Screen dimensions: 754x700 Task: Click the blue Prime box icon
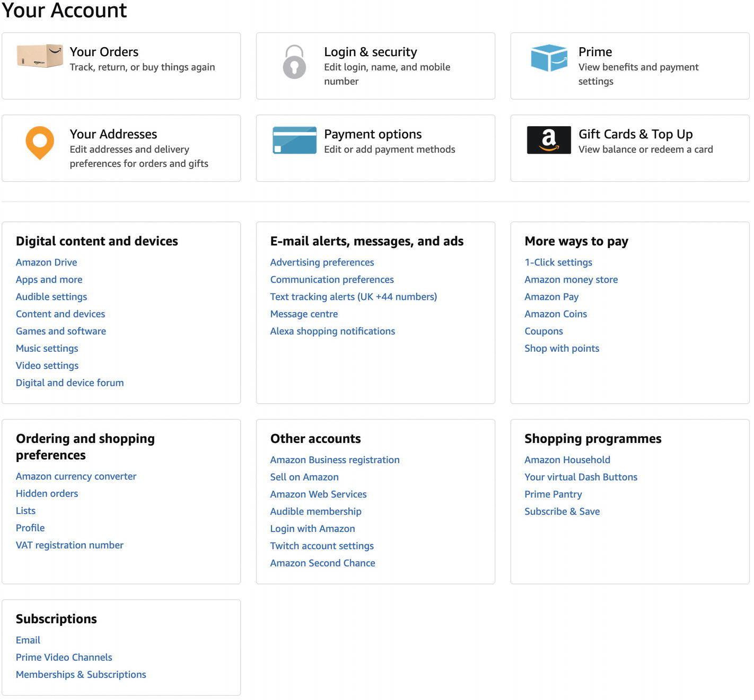[x=549, y=58]
